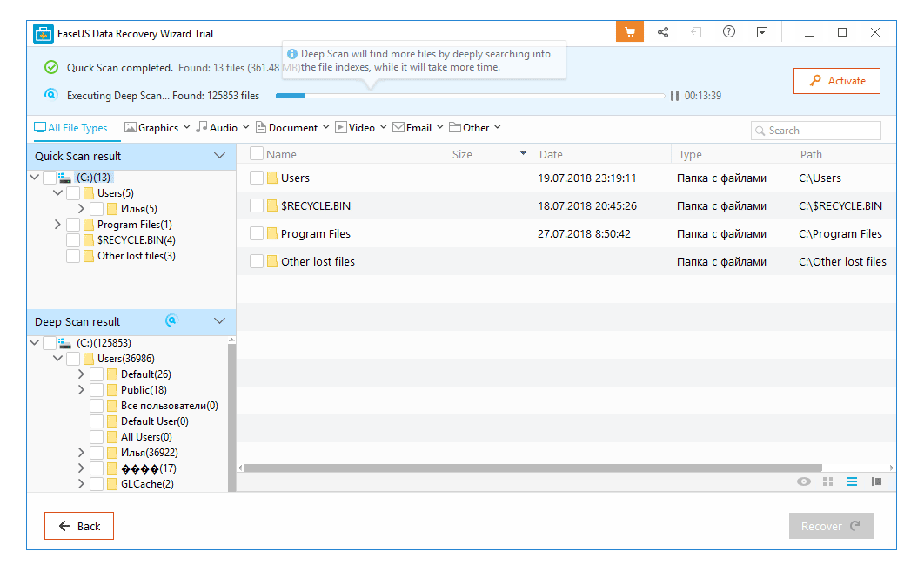The image size is (924, 579).
Task: Pause the deep scan
Action: pyautogui.click(x=675, y=96)
